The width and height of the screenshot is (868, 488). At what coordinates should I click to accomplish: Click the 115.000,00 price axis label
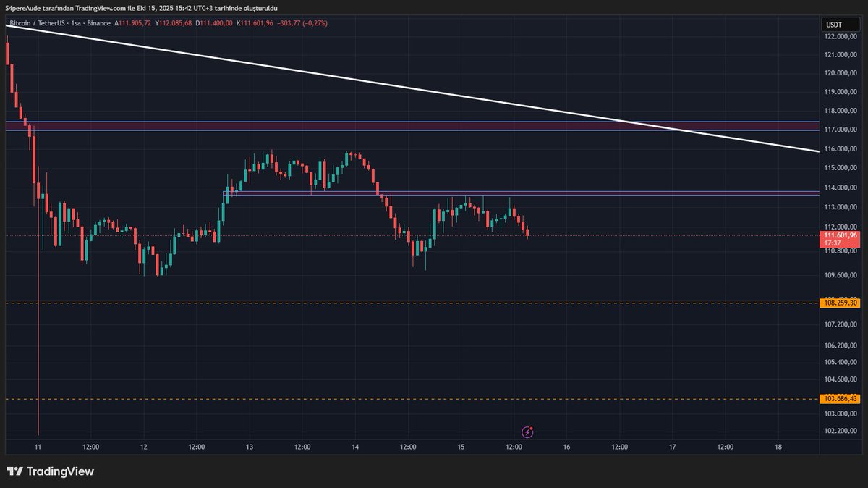(841, 168)
